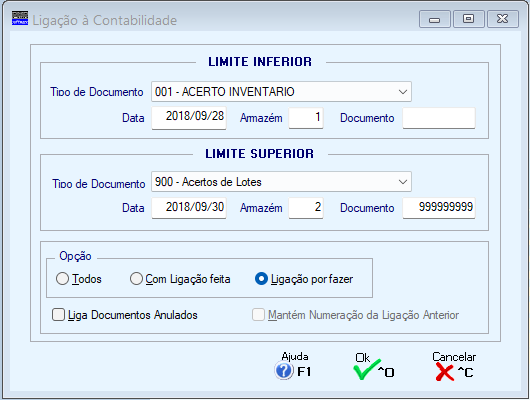
Task: Select the Todos radio option
Action: [x=63, y=279]
